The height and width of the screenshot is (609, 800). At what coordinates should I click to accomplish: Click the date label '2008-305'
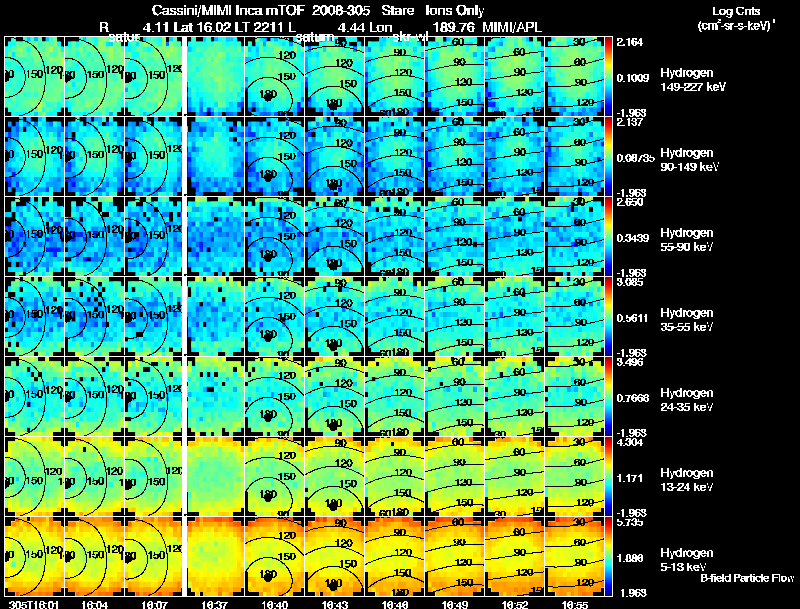(340, 11)
